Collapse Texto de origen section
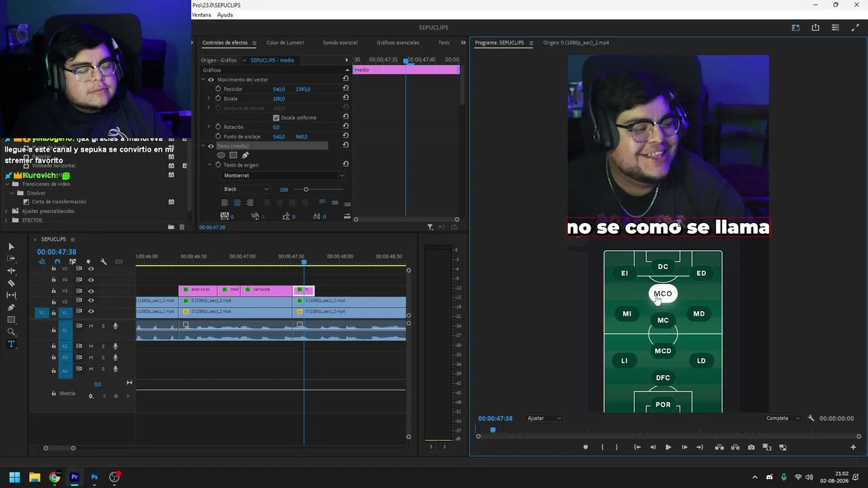This screenshot has height=488, width=868. point(210,165)
